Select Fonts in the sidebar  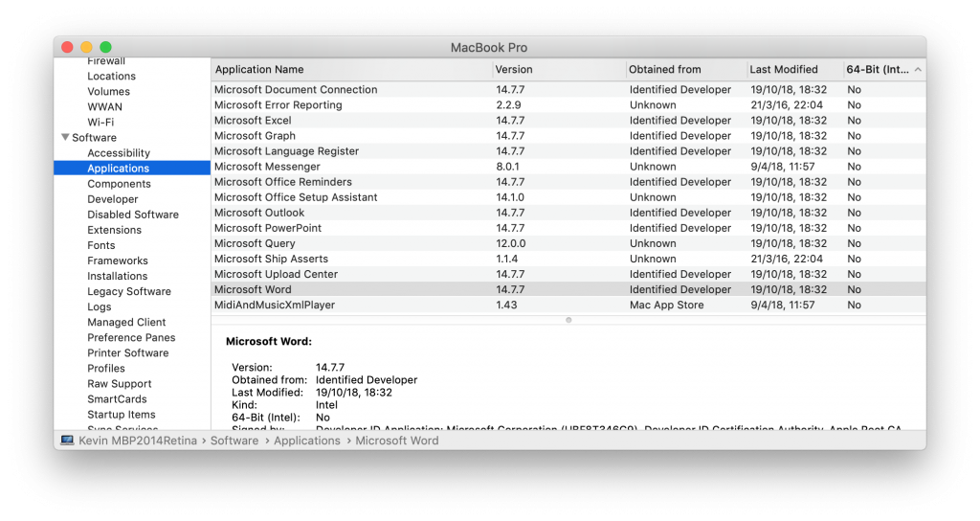tap(101, 245)
